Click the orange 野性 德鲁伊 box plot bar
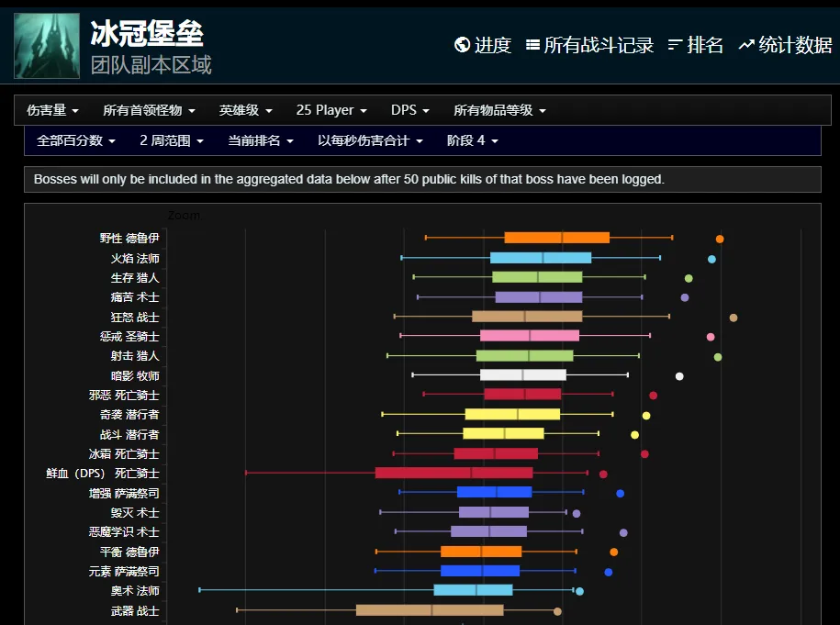The image size is (840, 625). pyautogui.click(x=556, y=238)
